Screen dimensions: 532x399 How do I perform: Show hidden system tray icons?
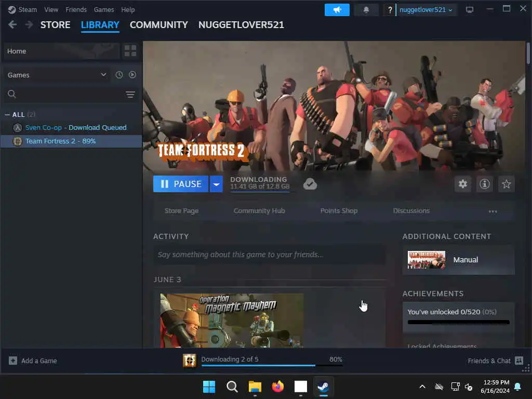tap(422, 387)
